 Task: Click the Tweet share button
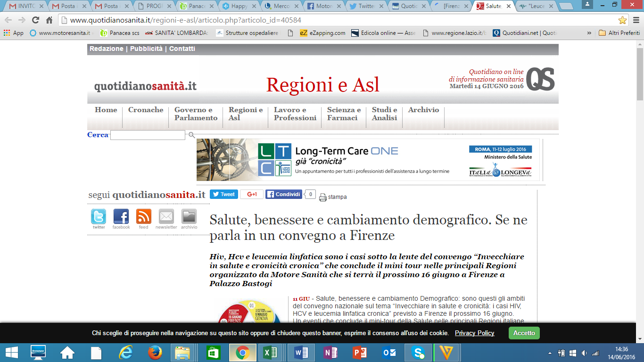click(224, 194)
